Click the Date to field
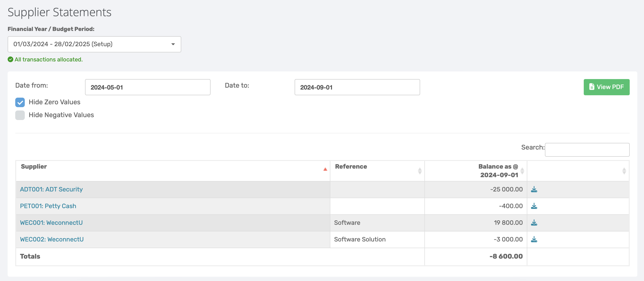644x281 pixels. [357, 87]
